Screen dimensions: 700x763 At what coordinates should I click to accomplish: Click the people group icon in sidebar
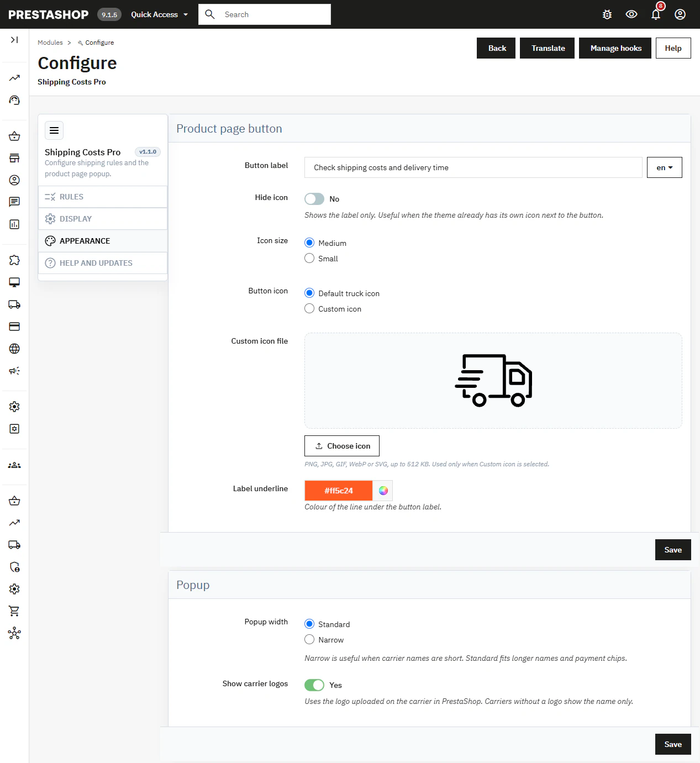[14, 465]
